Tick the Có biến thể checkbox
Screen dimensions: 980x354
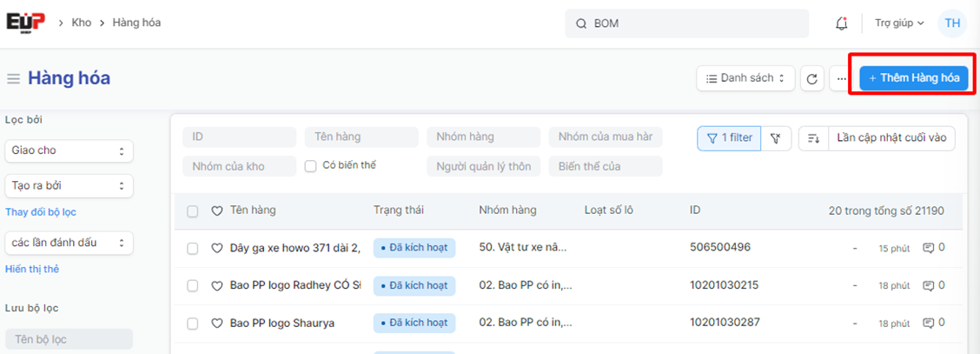click(x=310, y=165)
